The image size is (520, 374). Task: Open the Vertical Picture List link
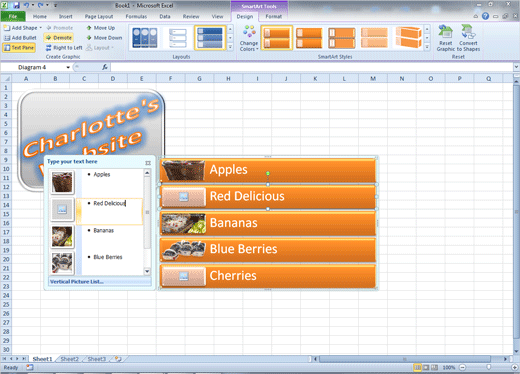[x=77, y=282]
